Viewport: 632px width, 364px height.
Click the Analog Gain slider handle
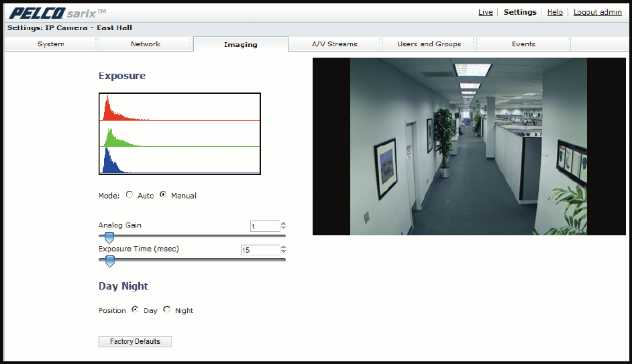click(109, 237)
